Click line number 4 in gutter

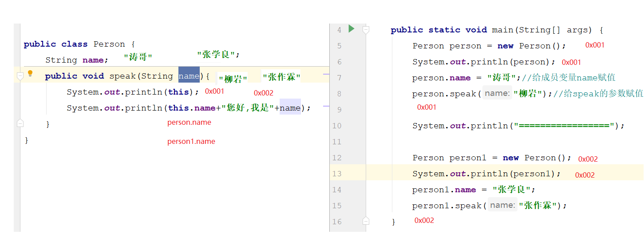(339, 30)
